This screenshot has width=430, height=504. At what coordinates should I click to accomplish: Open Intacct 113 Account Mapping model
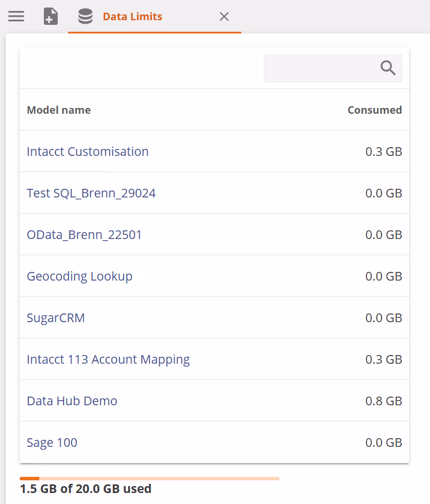point(109,359)
